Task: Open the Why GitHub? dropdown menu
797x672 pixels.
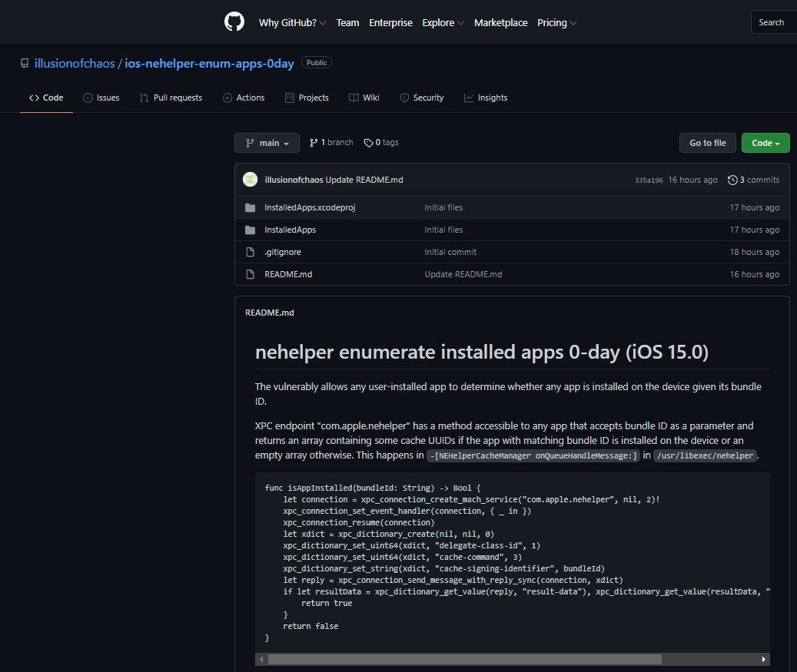Action: point(292,23)
